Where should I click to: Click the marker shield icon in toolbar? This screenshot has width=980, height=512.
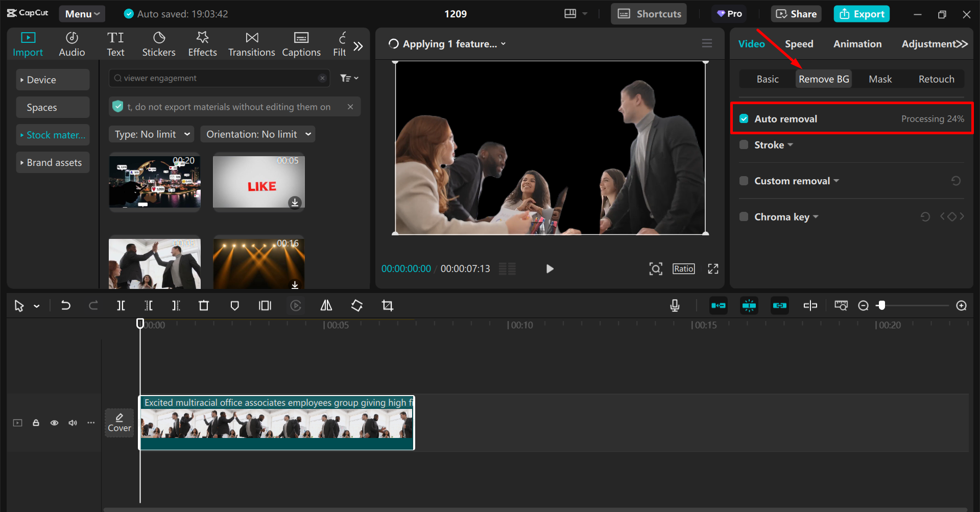tap(234, 305)
